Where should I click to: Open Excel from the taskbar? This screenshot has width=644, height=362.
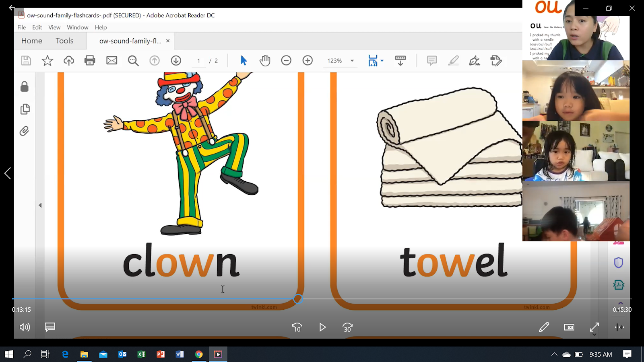141,354
